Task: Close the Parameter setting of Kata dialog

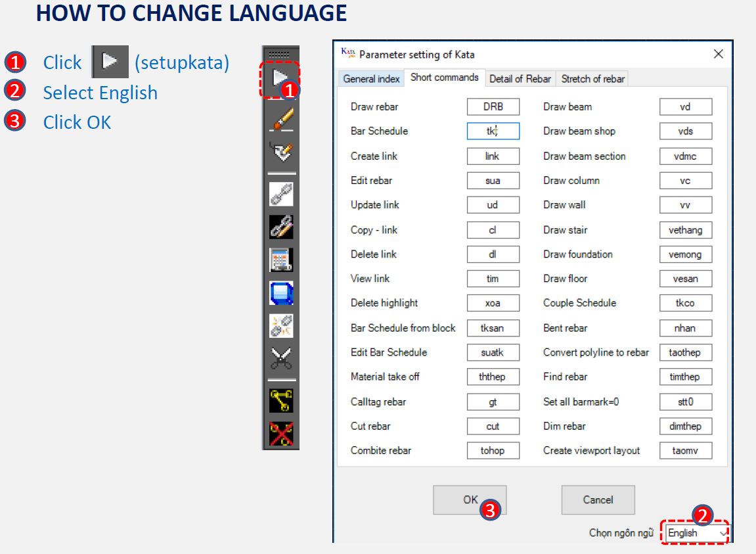Action: coord(718,54)
